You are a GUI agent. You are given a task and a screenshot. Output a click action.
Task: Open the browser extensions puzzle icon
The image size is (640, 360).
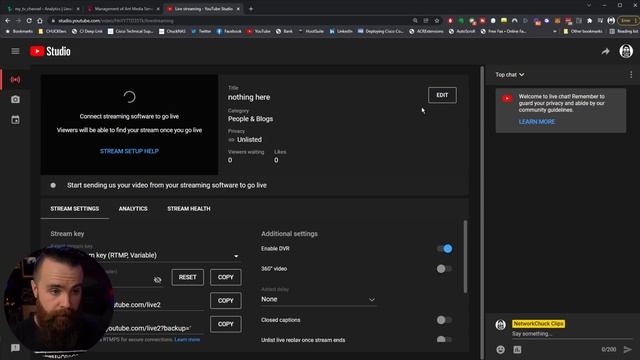click(x=589, y=20)
